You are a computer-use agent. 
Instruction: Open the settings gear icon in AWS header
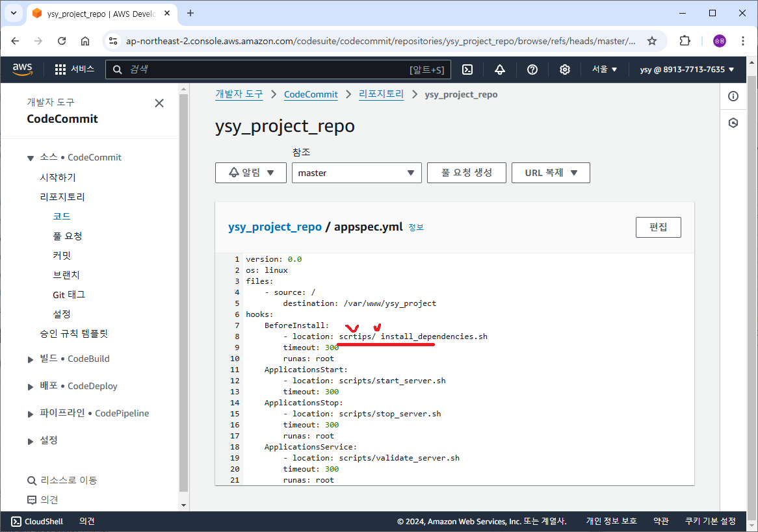click(565, 70)
